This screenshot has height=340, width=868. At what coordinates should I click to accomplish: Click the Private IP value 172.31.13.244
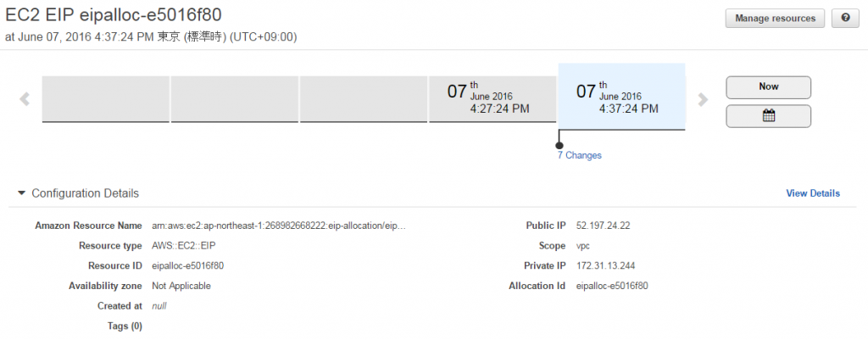(x=605, y=265)
